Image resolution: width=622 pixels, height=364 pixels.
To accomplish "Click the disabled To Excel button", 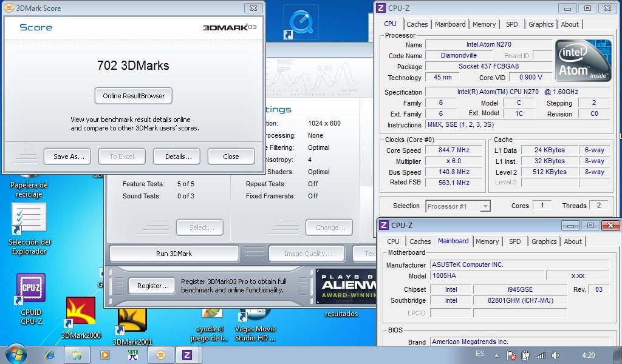I will coord(121,157).
